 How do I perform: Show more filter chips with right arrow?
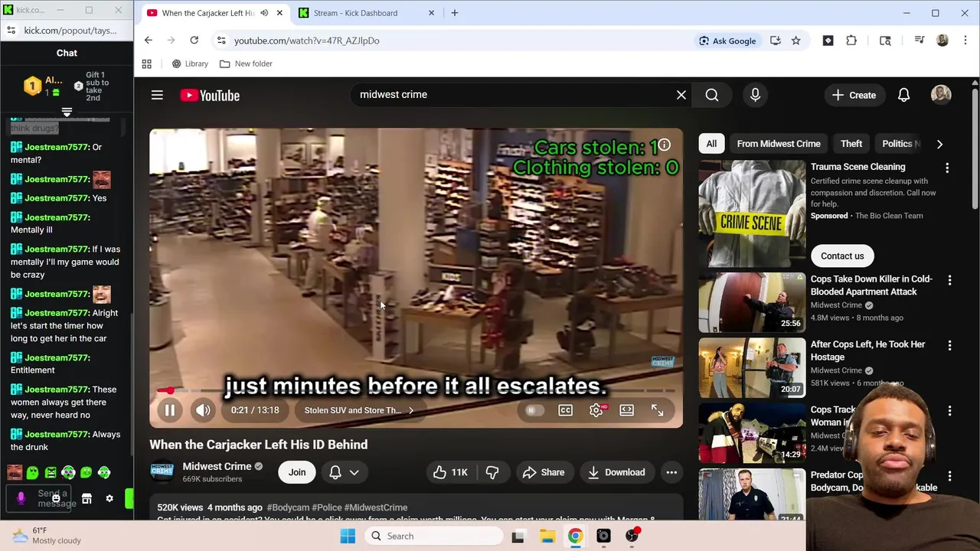[939, 144]
